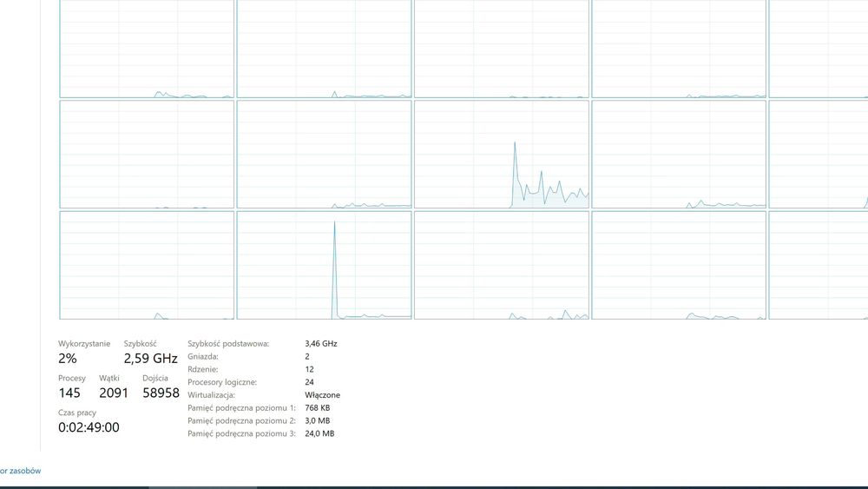Click the "Wirtualizacja:" label
The height and width of the screenshot is (489, 868).
[x=212, y=395]
